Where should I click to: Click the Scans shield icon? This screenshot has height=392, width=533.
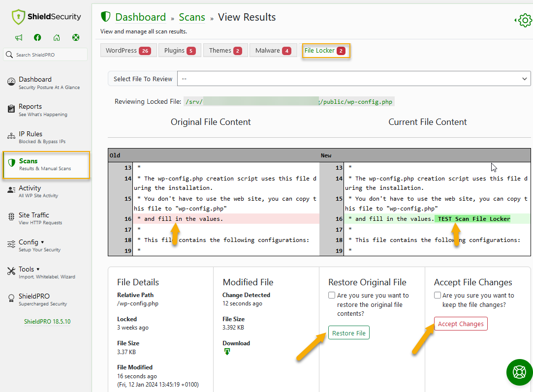point(11,163)
